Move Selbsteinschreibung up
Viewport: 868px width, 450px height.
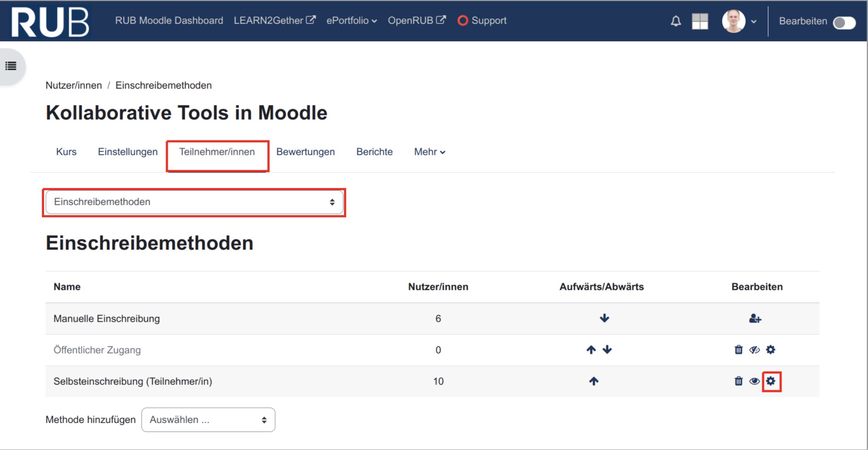[594, 381]
